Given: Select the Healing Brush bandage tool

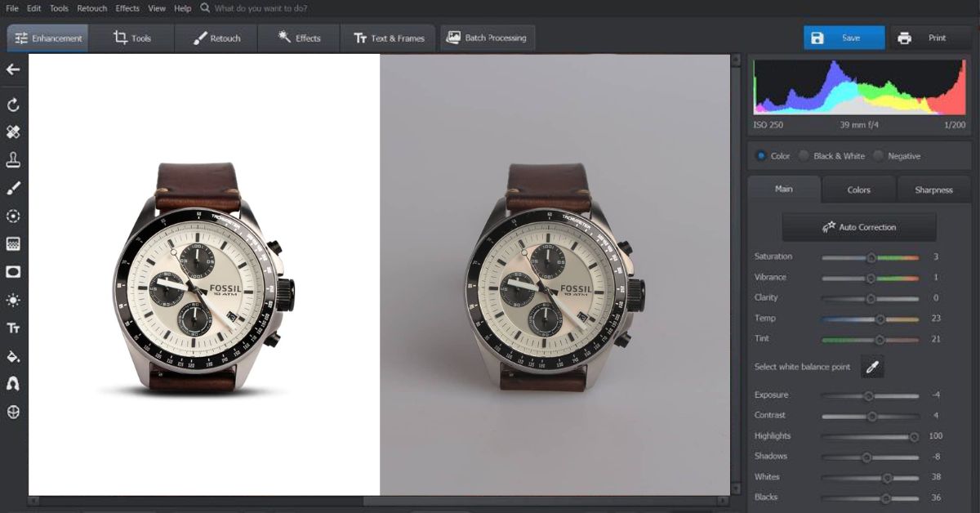Looking at the screenshot, I should pyautogui.click(x=13, y=132).
